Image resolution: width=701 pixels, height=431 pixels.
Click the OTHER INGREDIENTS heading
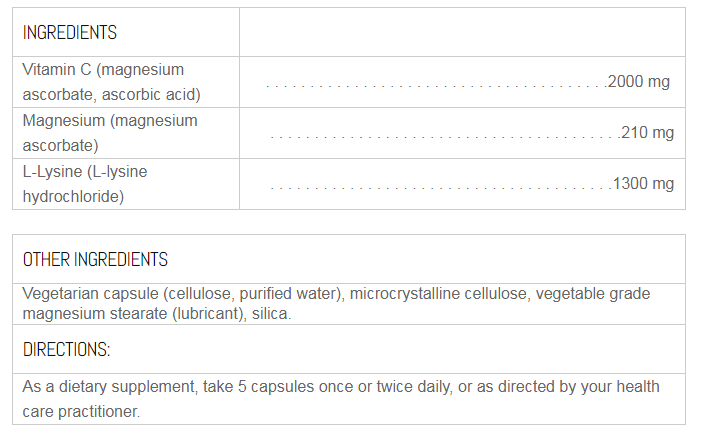coord(95,260)
